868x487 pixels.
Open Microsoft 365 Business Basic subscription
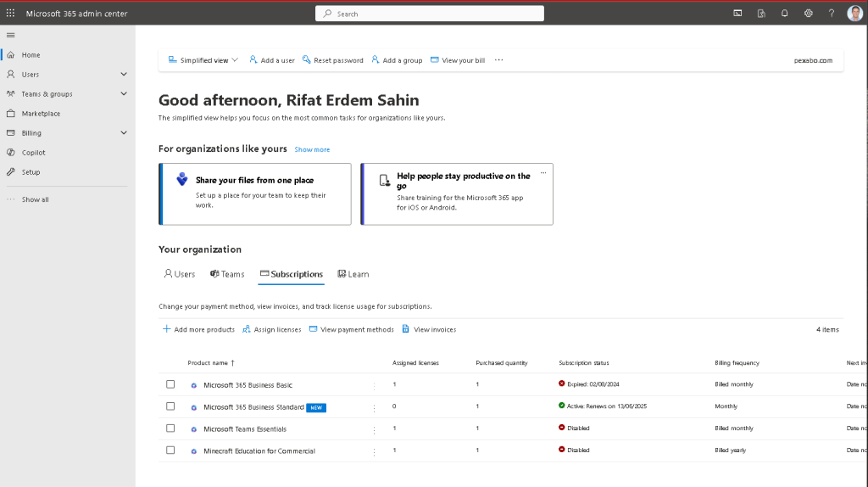(x=248, y=385)
